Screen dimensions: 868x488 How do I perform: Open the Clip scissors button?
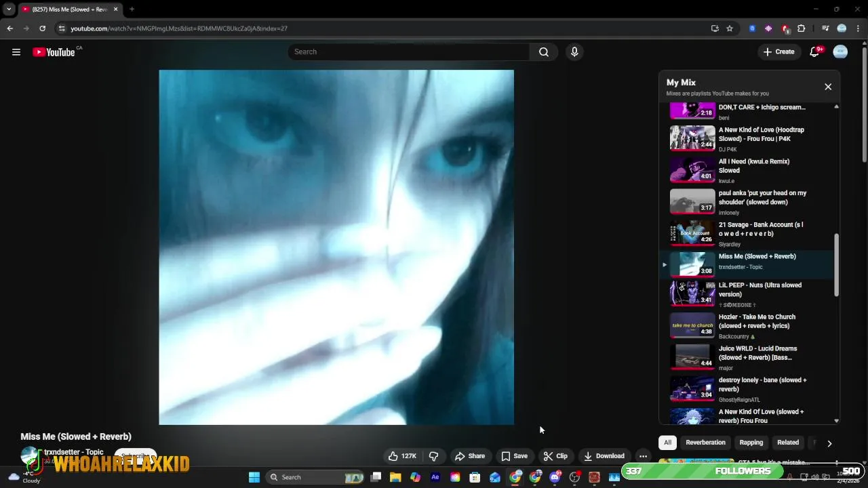pyautogui.click(x=555, y=456)
